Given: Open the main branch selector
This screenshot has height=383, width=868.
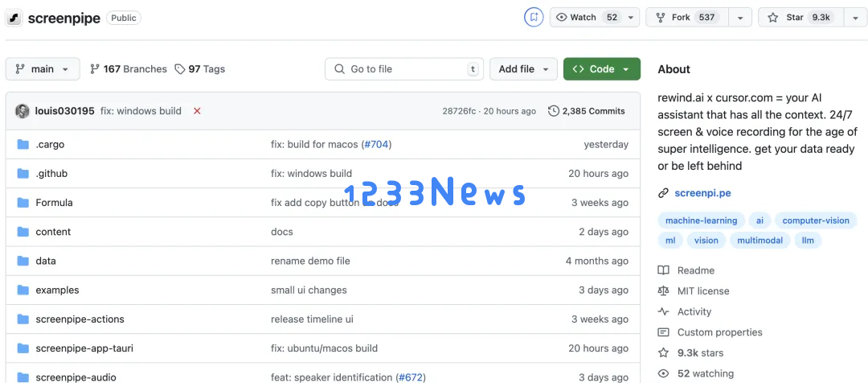Looking at the screenshot, I should pyautogui.click(x=43, y=68).
